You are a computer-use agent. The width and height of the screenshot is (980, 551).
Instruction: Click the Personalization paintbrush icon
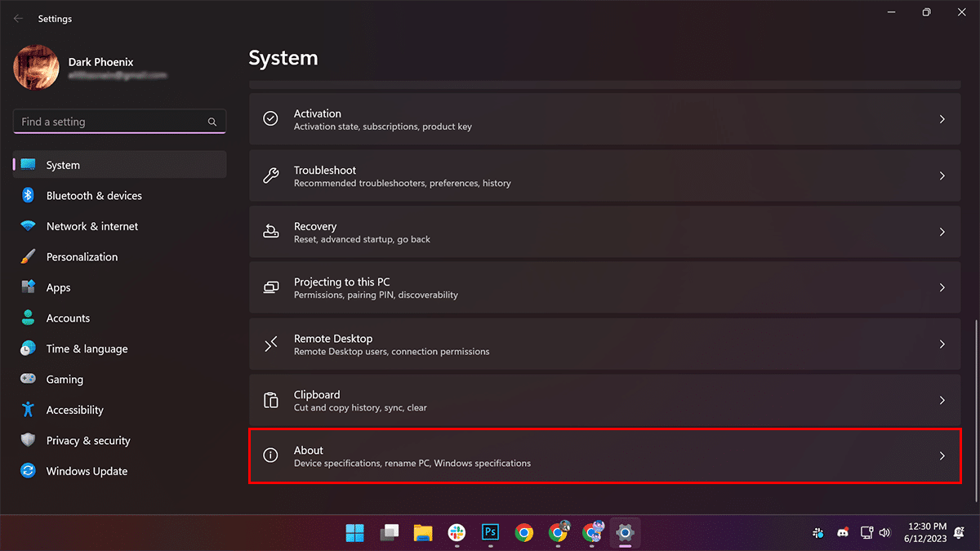[x=28, y=257]
